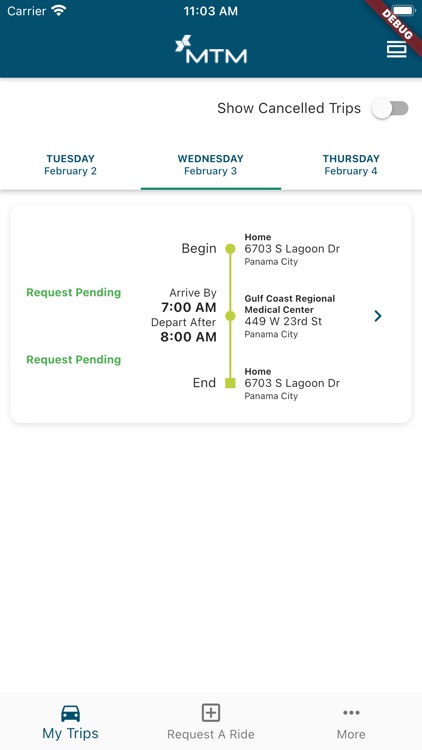Screen dimensions: 422x750
Task: Switch to the Tuesday February 2 tab
Action: (x=70, y=165)
